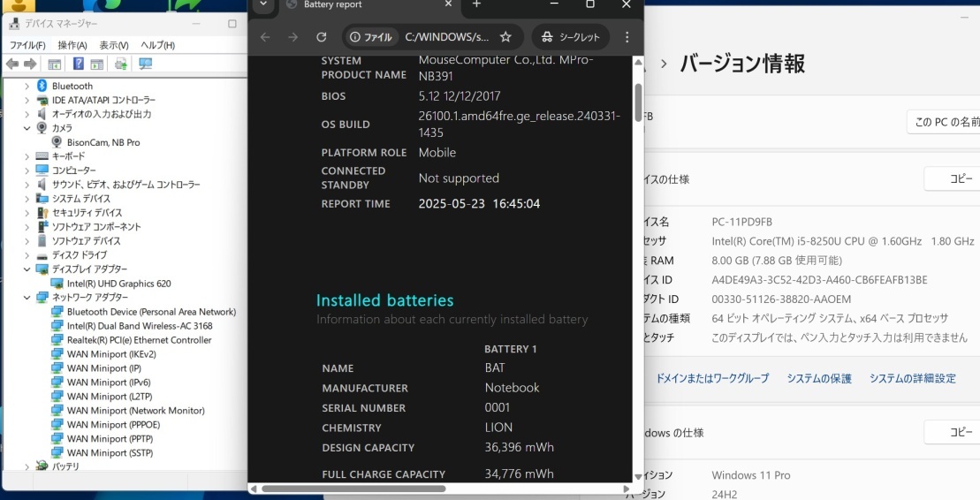
Task: Bookmark this page with the star icon
Action: point(505,37)
